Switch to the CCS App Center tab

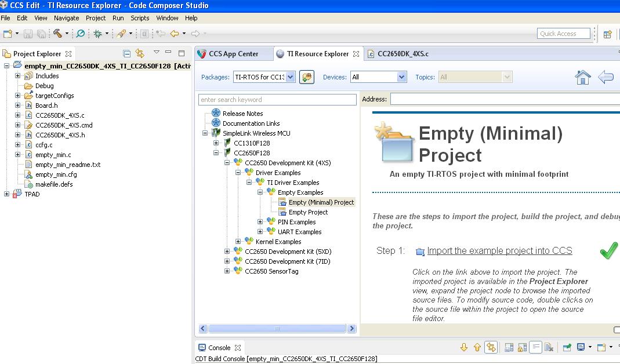234,54
